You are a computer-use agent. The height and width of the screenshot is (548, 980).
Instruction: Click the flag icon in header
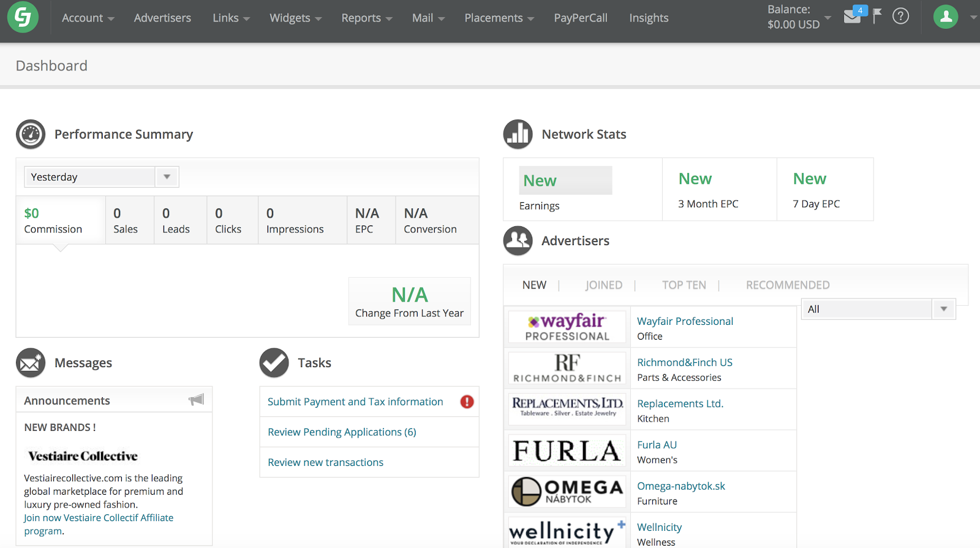coord(877,16)
